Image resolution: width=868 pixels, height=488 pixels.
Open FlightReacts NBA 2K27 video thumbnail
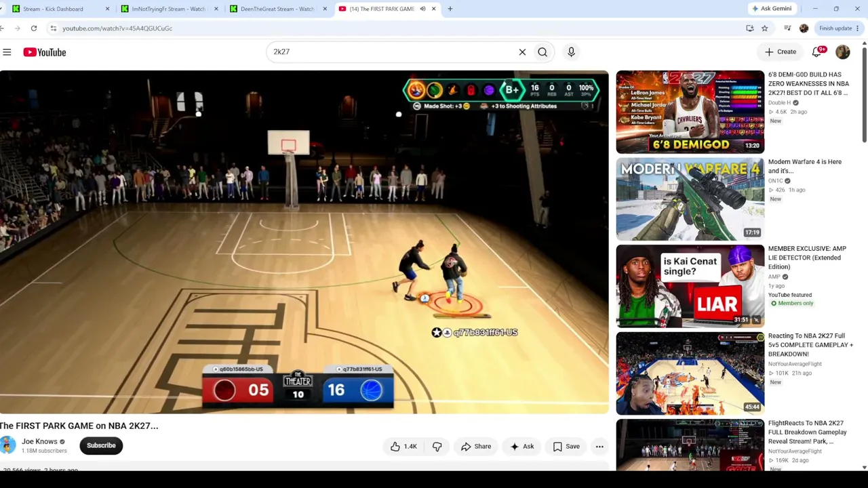click(x=690, y=445)
